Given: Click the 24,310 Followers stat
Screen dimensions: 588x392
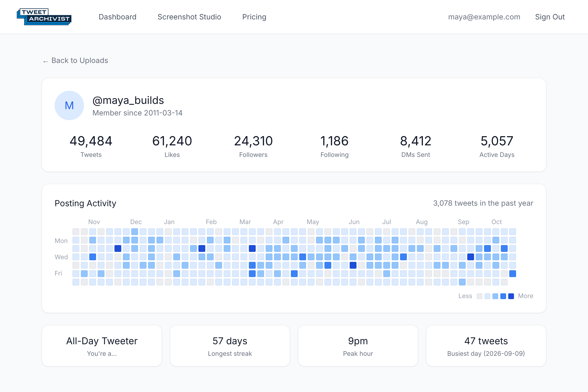Looking at the screenshot, I should pos(253,146).
